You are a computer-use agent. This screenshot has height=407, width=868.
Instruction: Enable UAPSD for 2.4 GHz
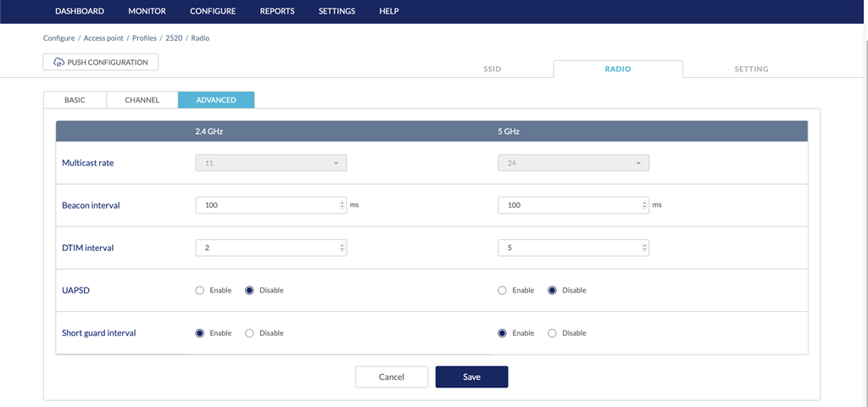(x=200, y=290)
